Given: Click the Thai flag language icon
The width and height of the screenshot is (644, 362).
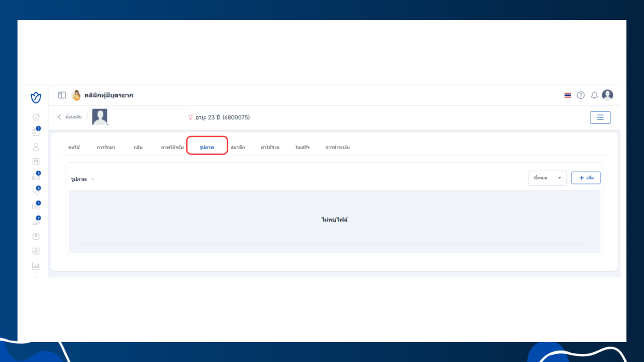Looking at the screenshot, I should pos(568,95).
